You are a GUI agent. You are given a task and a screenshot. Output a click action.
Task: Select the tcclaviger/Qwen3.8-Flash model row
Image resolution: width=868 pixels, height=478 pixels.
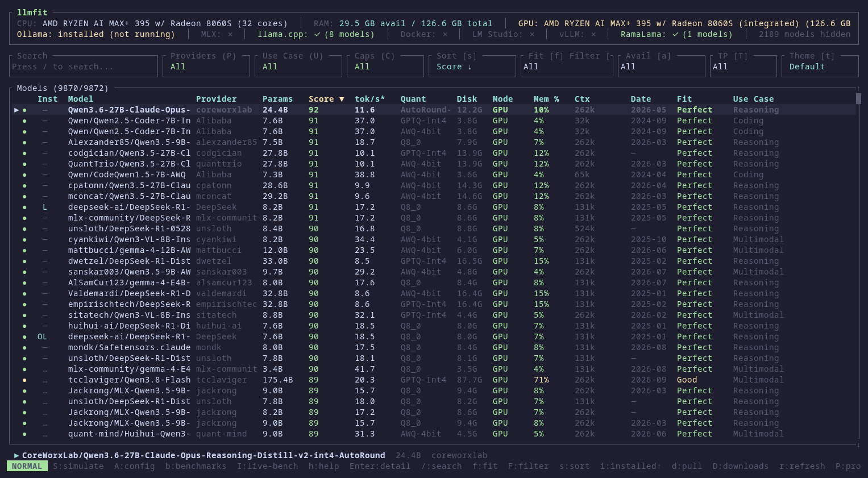tap(435, 380)
